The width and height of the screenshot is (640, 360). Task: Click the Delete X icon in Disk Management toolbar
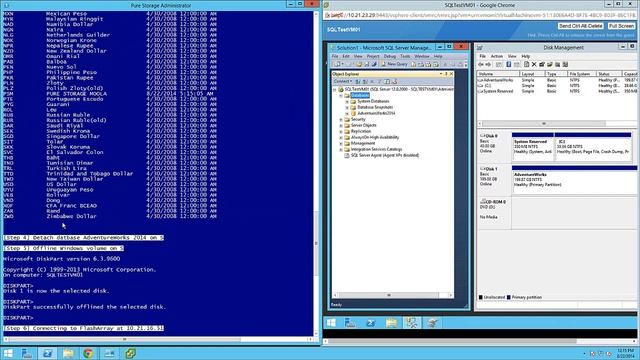click(x=534, y=64)
